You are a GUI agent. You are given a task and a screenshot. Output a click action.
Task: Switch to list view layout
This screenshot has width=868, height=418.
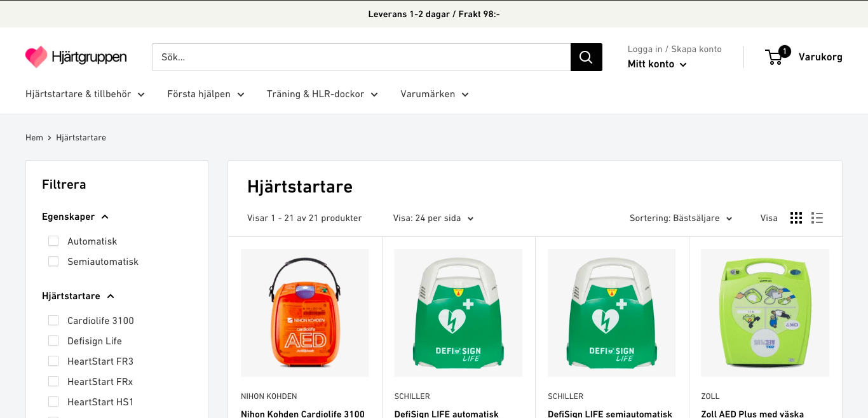(x=817, y=218)
